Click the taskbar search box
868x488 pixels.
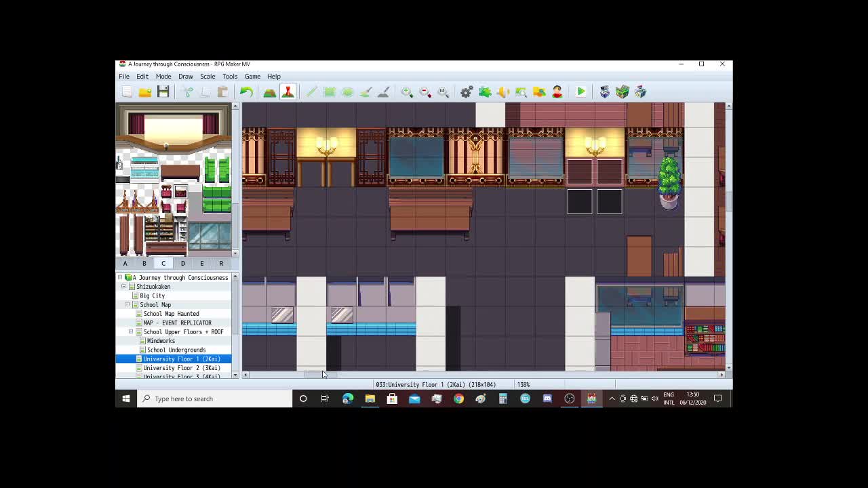(214, 399)
